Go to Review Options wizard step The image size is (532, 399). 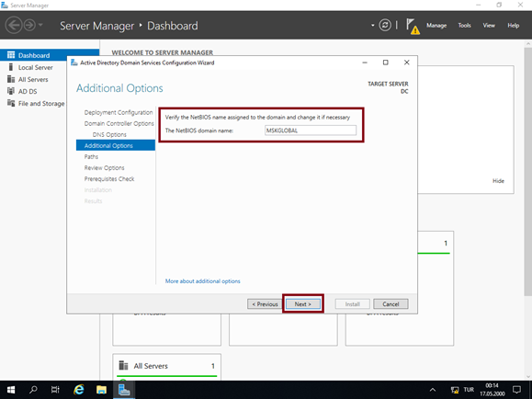(x=104, y=167)
